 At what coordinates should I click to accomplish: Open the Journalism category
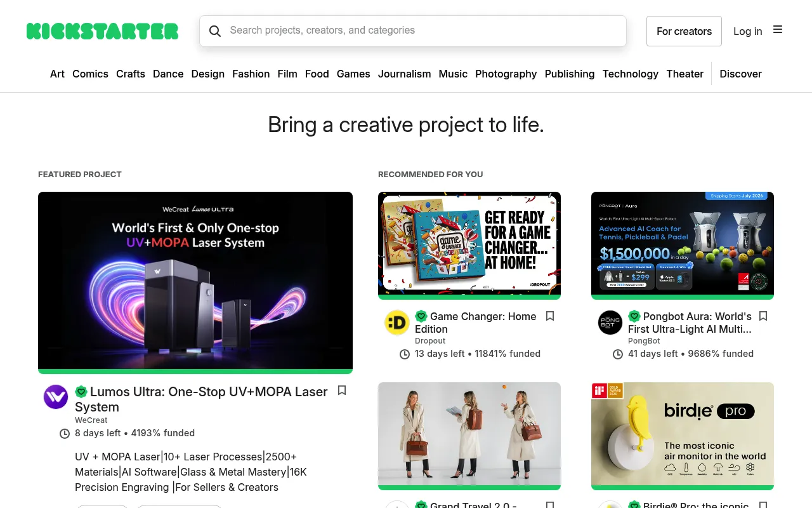pyautogui.click(x=405, y=74)
